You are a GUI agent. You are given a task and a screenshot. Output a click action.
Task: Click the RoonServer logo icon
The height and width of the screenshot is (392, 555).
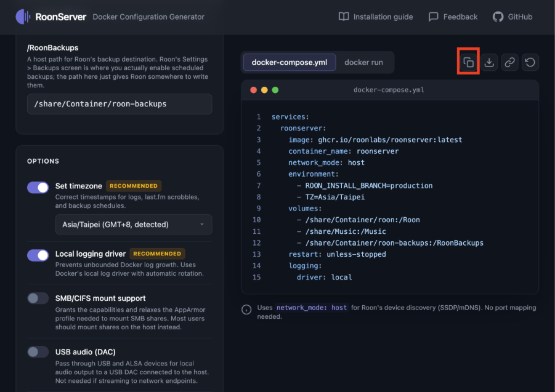pos(23,17)
